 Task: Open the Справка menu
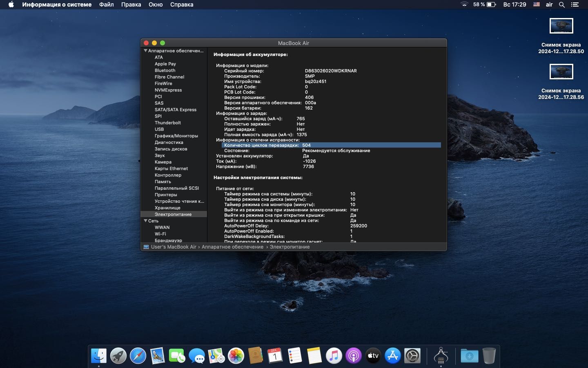[182, 4]
